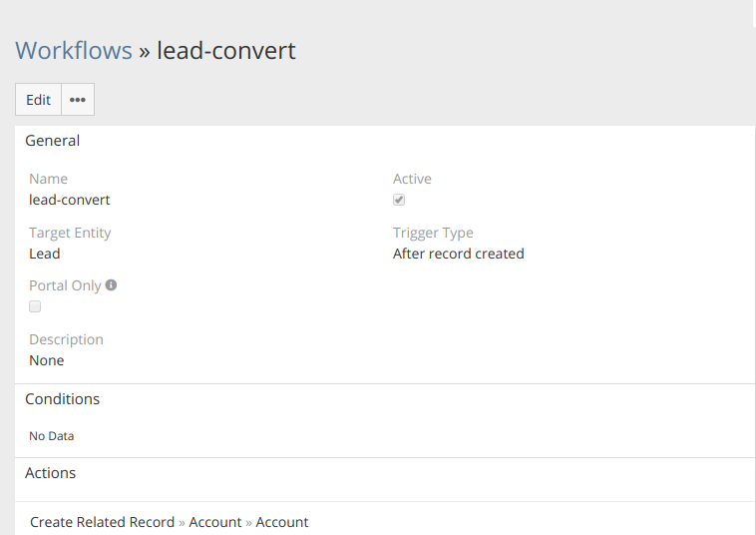Viewport: 756px width, 535px height.
Task: Click the After record created value
Action: click(x=459, y=254)
